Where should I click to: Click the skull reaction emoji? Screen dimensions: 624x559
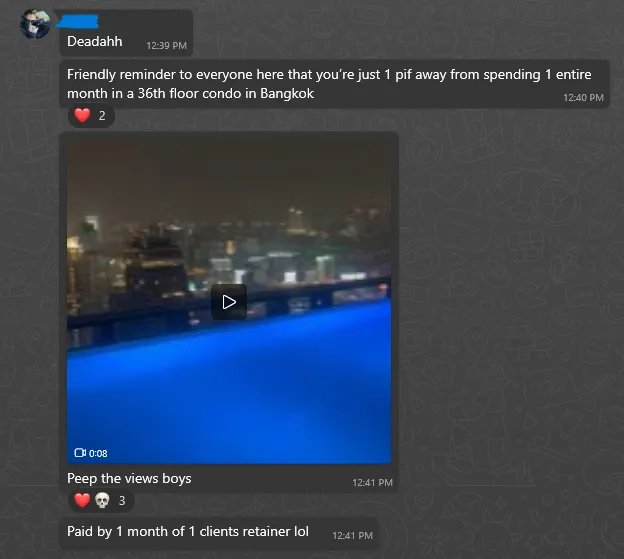tap(102, 500)
